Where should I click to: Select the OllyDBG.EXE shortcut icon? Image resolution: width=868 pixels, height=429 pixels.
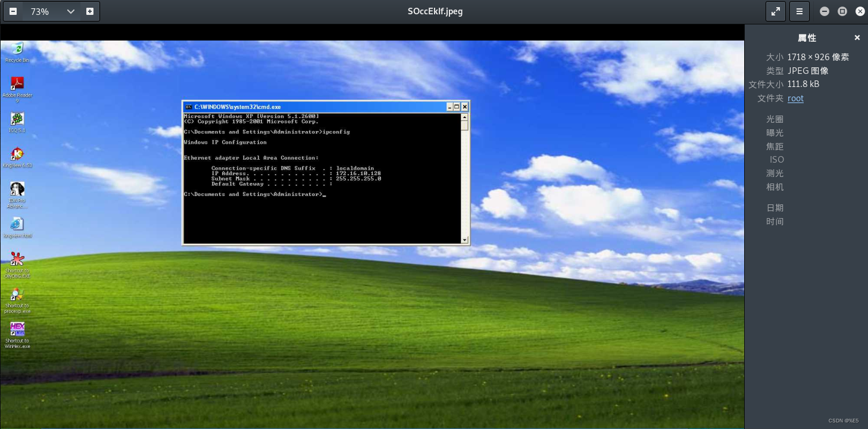pyautogui.click(x=17, y=265)
